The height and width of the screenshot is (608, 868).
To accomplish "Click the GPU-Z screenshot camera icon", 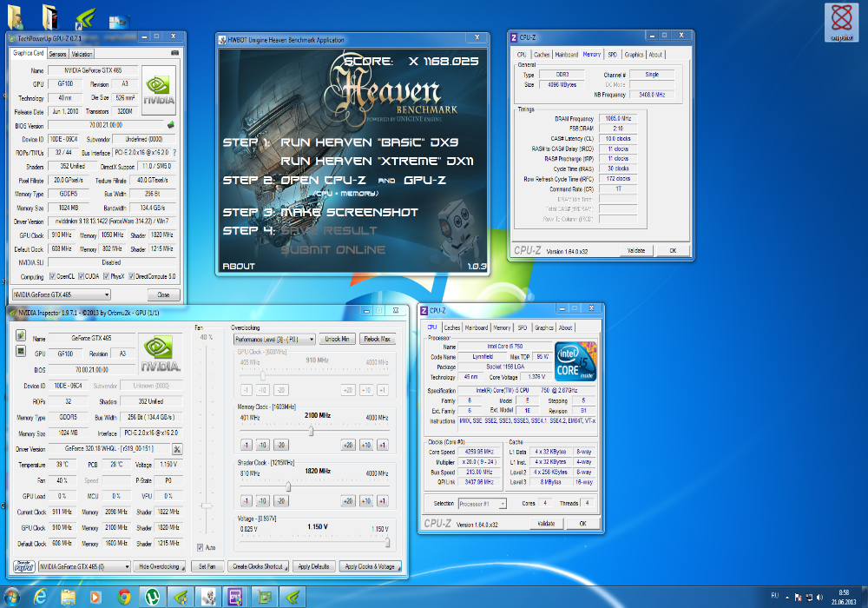I will 175,53.
